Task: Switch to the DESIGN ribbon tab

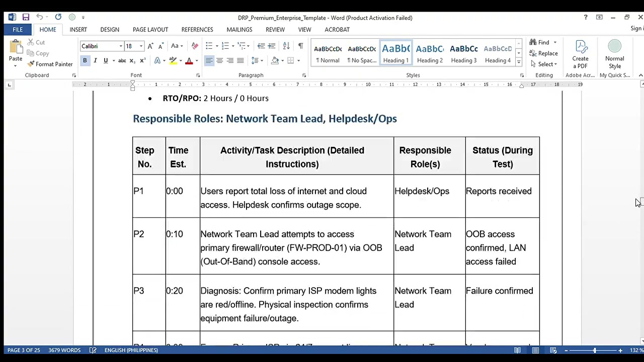Action: [110, 30]
